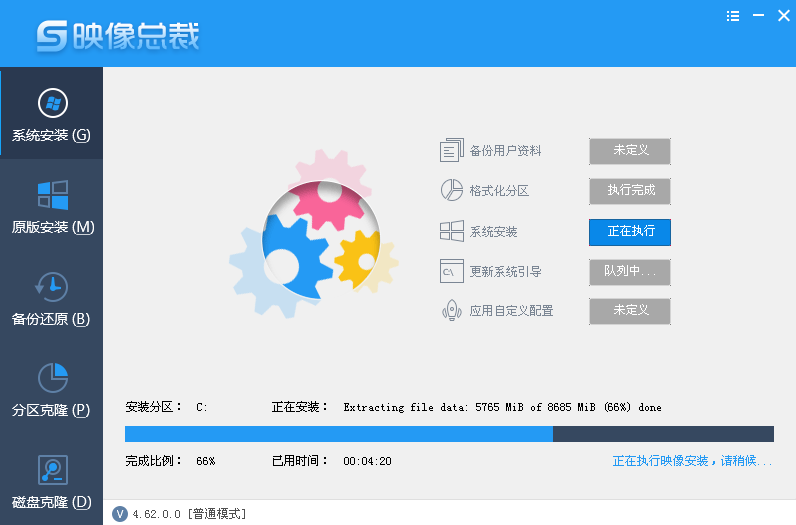Click the 应用自定义配置 rocket icon
The image size is (796, 525).
(x=451, y=310)
